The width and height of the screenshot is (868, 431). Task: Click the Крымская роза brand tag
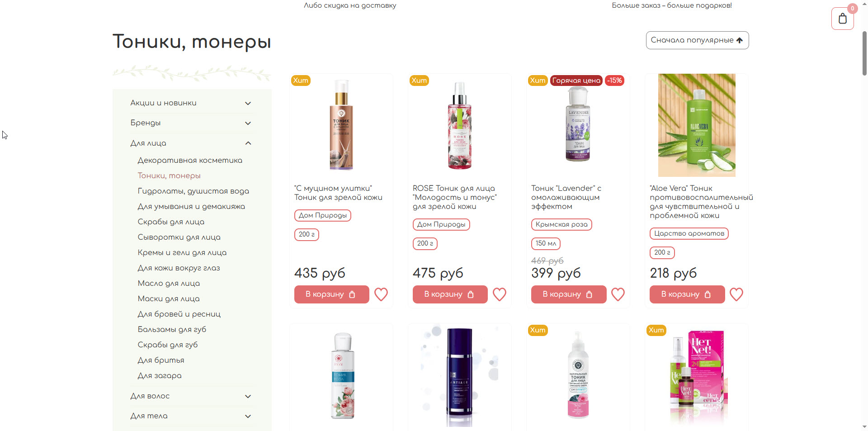coord(561,224)
